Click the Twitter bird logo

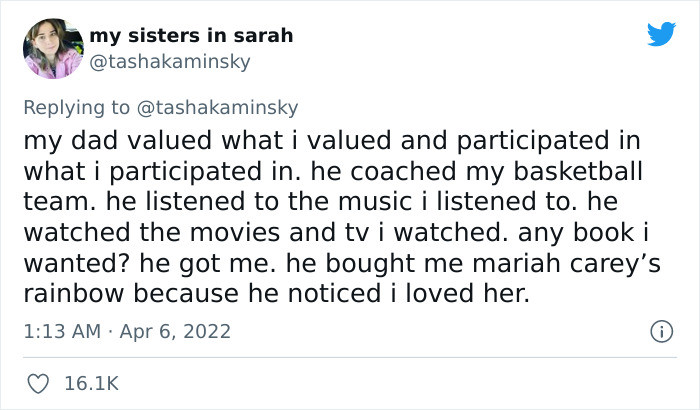click(661, 34)
